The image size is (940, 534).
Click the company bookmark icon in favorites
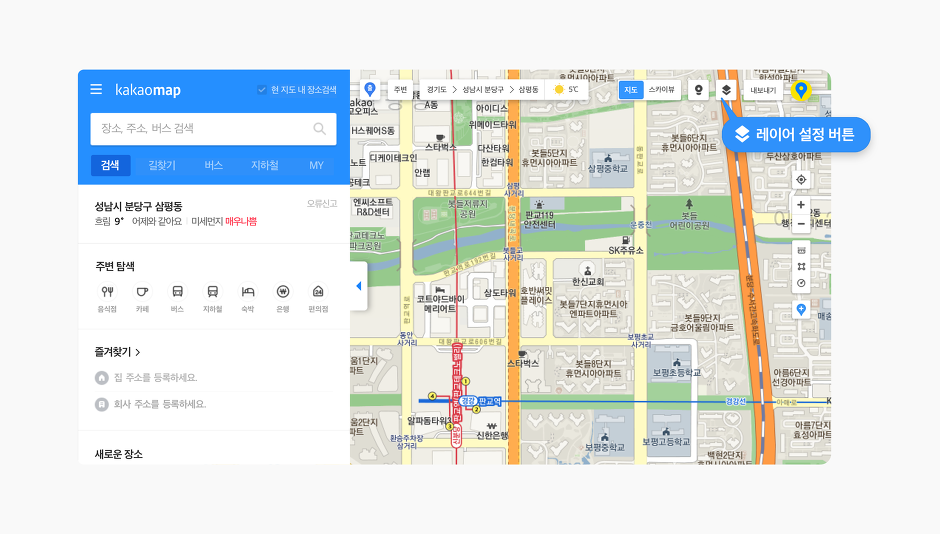(101, 405)
